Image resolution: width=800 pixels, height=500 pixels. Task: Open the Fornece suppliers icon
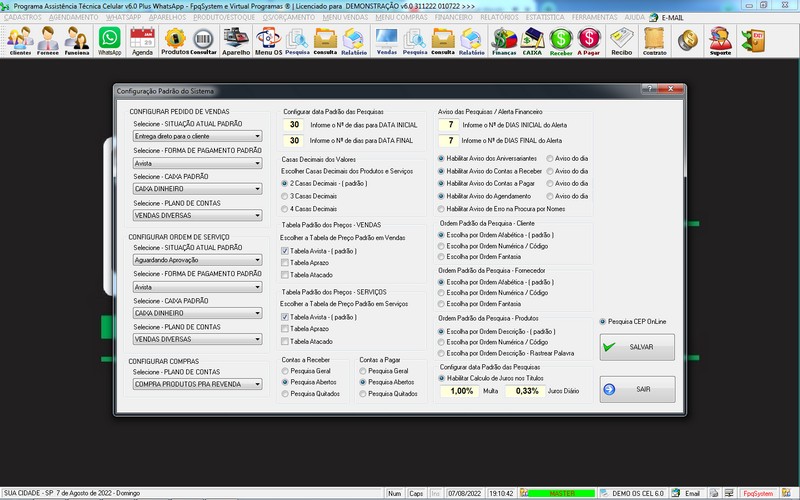[x=48, y=41]
